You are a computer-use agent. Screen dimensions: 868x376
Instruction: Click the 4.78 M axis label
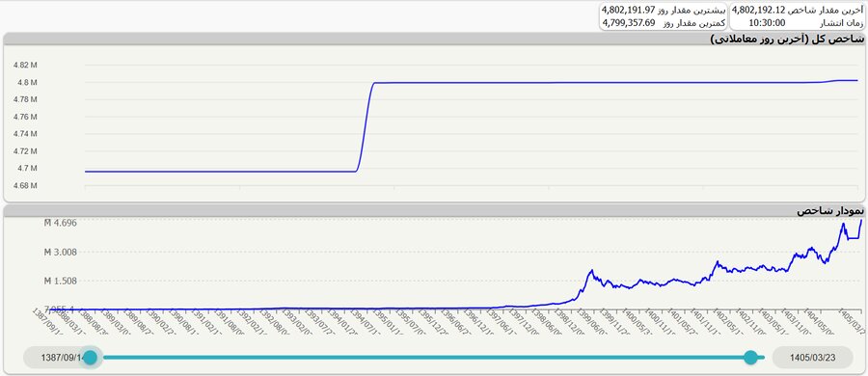click(25, 99)
